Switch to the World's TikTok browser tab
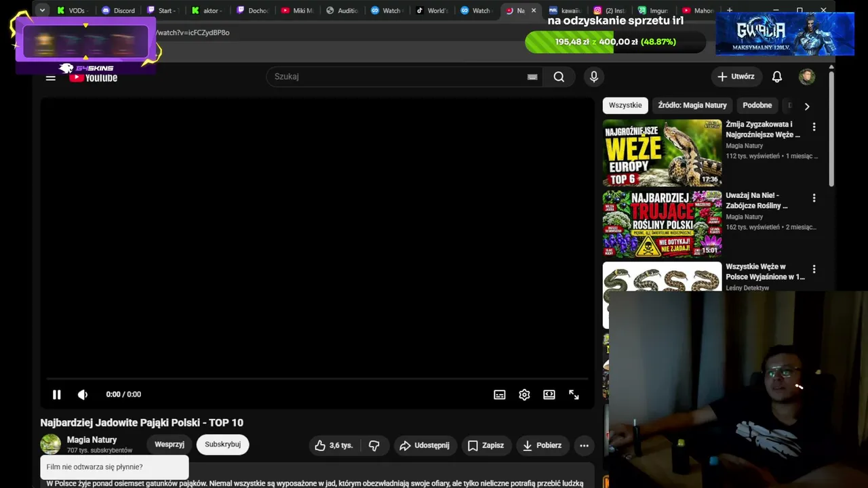This screenshot has width=868, height=488. pyautogui.click(x=431, y=10)
